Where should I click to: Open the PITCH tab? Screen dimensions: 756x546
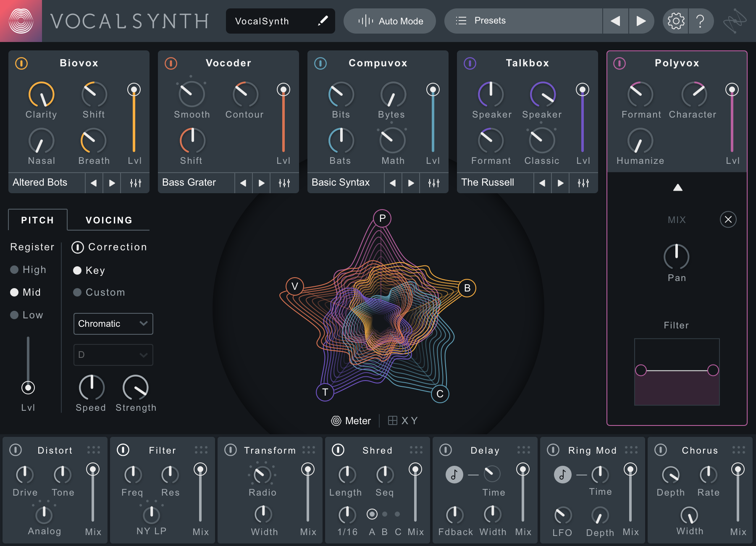tap(37, 220)
